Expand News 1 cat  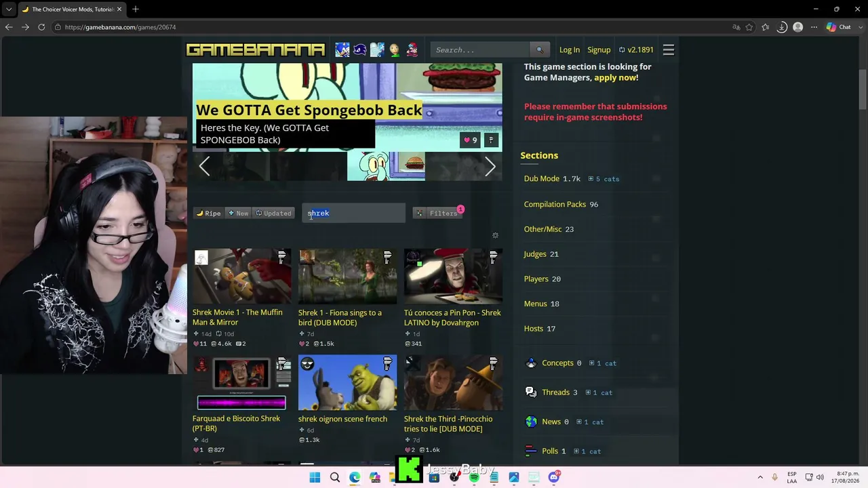point(589,422)
